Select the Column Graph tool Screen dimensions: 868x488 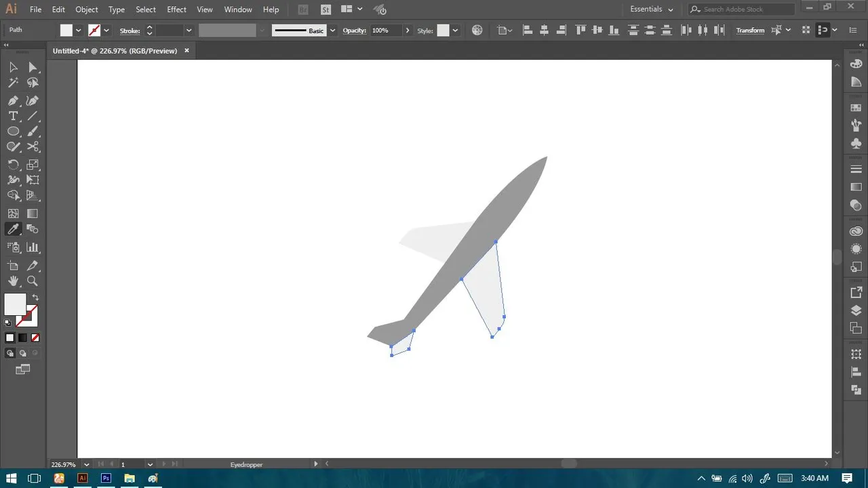point(33,247)
